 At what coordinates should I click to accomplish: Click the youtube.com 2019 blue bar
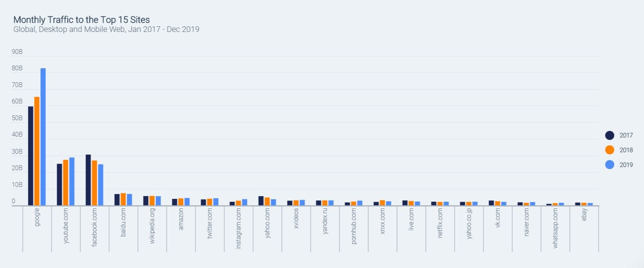tap(72, 181)
